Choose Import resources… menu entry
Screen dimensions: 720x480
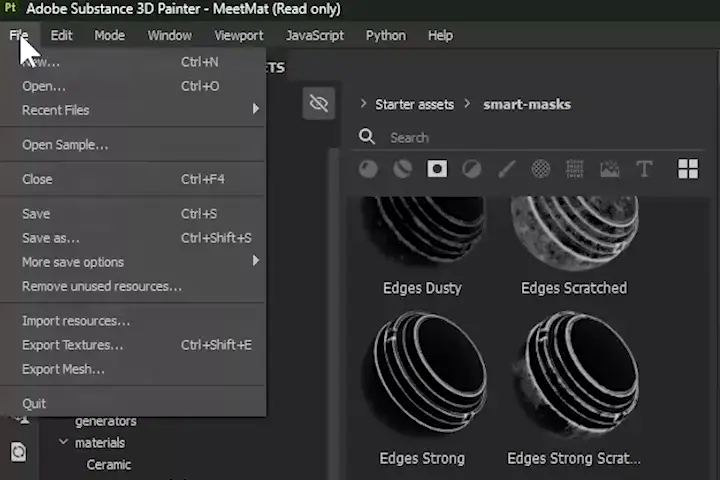click(x=133, y=321)
